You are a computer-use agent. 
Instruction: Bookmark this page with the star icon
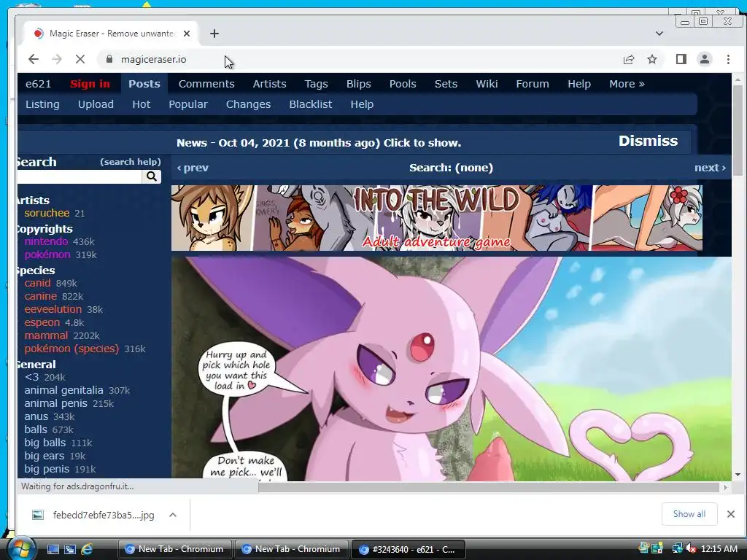point(652,59)
